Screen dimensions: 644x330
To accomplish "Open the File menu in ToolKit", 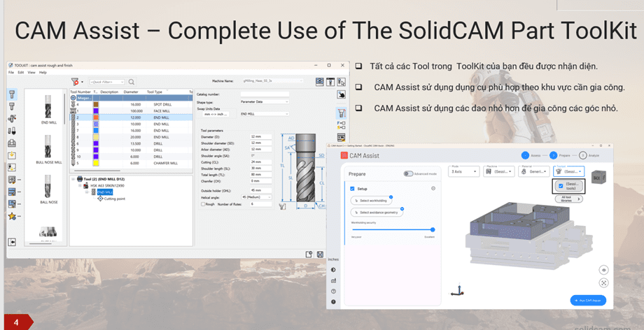I will click(11, 72).
